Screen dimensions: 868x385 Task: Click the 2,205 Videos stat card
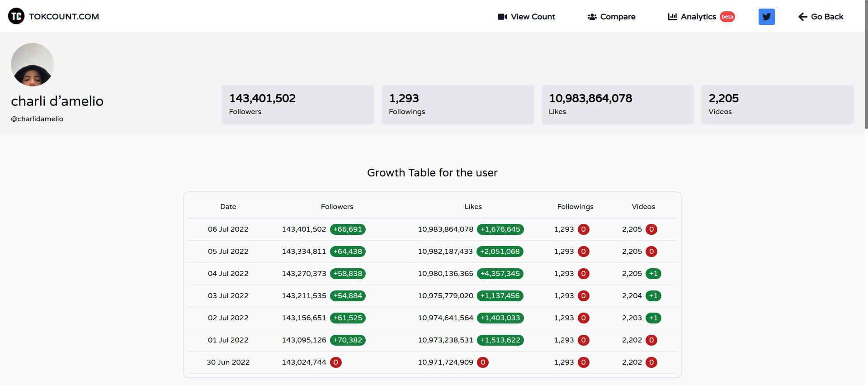777,105
